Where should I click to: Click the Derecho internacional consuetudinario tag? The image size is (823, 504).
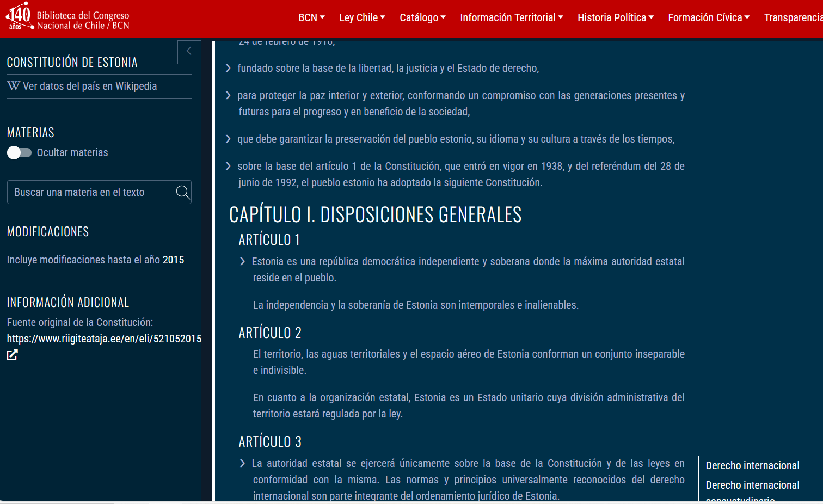click(x=752, y=491)
